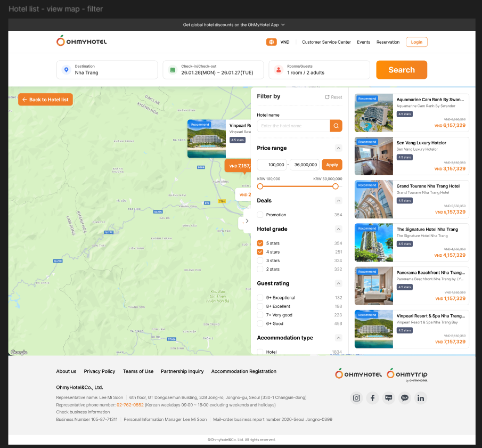The image size is (482, 448).
Task: Click the Check-in calendar icon
Action: point(173,70)
